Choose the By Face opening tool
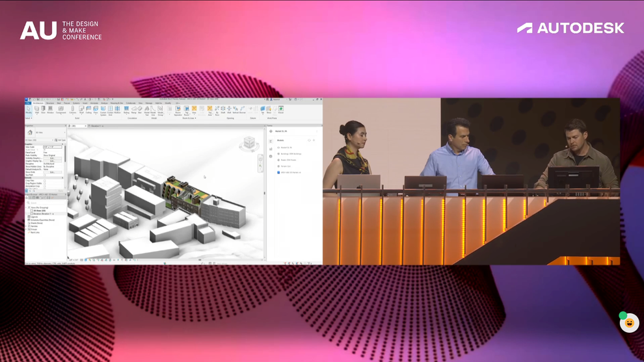 click(x=217, y=111)
